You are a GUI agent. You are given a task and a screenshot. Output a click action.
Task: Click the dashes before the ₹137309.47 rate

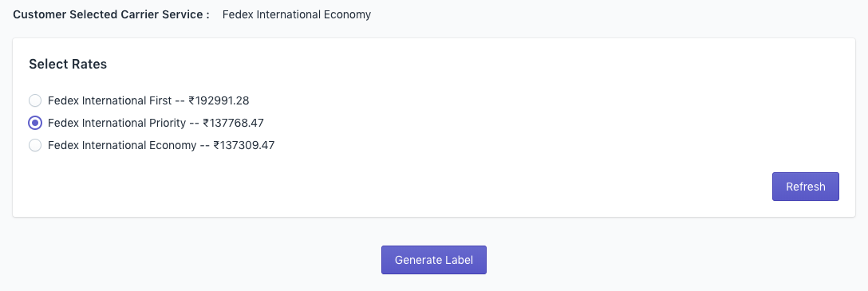[205, 146]
